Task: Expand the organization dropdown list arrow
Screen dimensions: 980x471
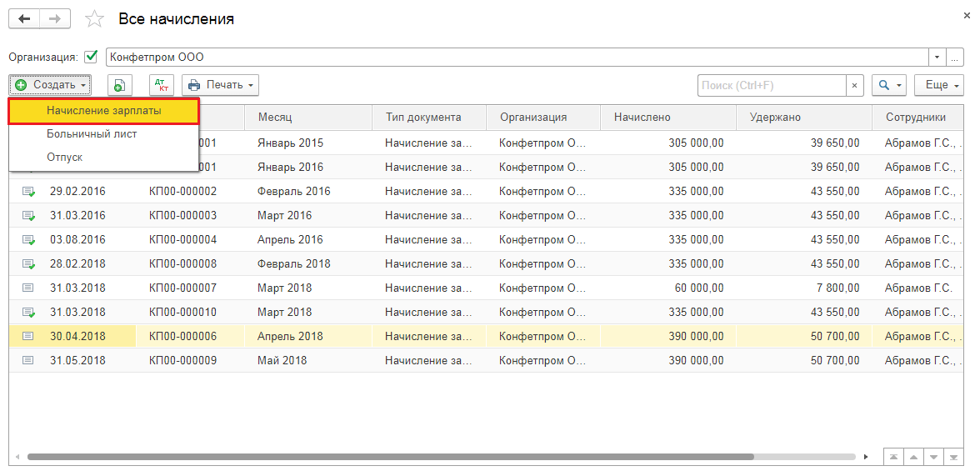Action: coord(937,58)
